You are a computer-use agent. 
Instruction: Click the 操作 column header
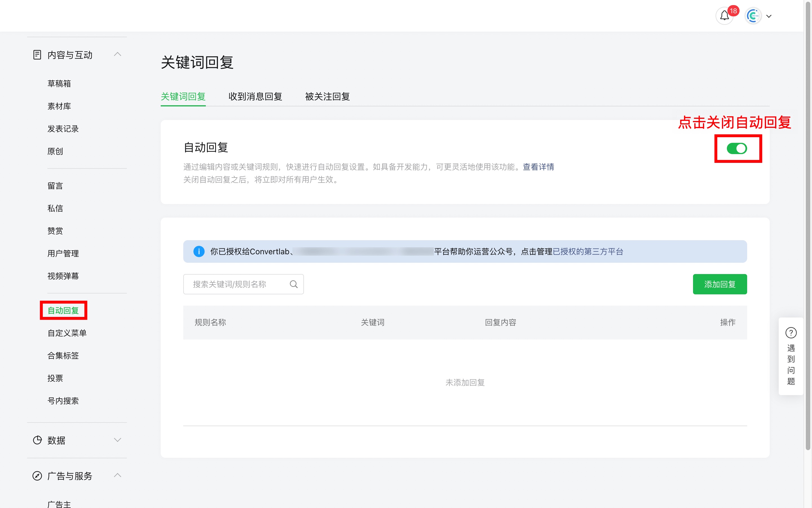(x=728, y=323)
